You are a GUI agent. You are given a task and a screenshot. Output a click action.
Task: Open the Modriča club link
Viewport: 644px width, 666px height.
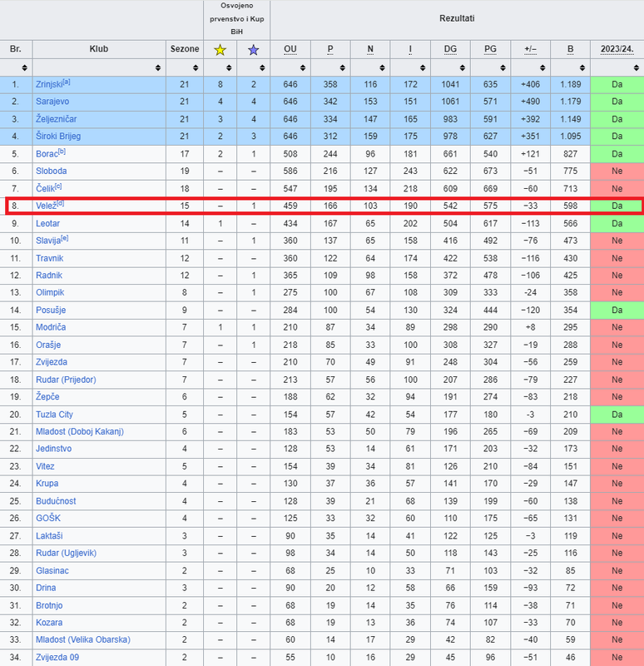coord(51,327)
